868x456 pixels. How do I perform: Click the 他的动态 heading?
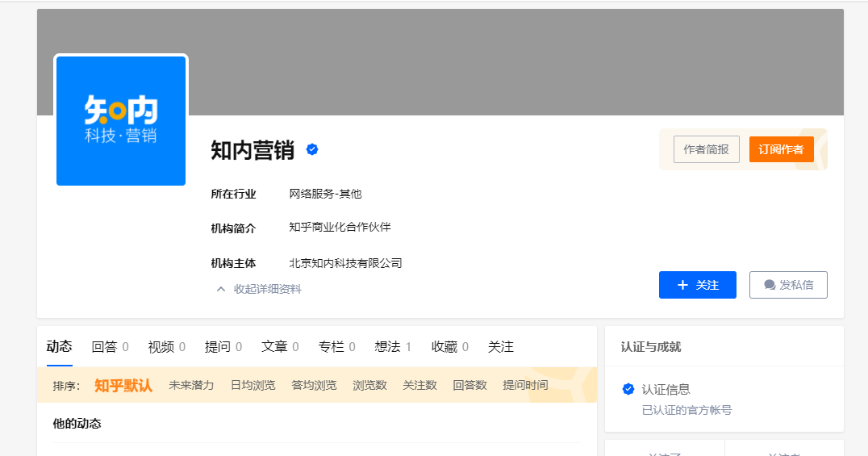point(77,423)
